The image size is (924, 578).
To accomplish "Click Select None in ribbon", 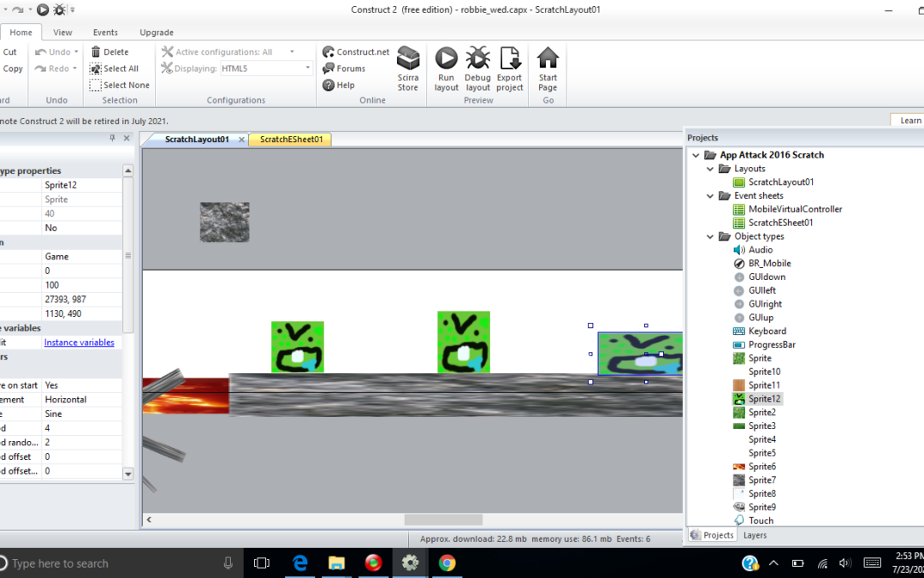I will [x=120, y=85].
